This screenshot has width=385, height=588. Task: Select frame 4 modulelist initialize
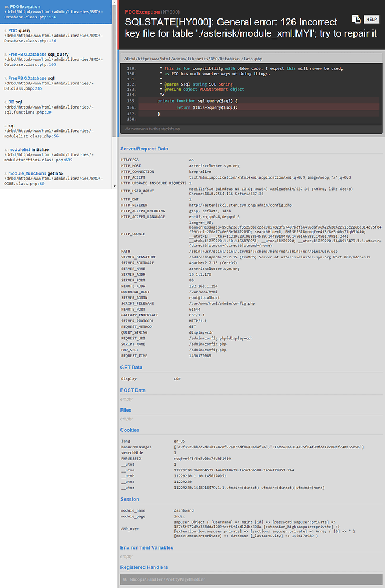click(56, 154)
